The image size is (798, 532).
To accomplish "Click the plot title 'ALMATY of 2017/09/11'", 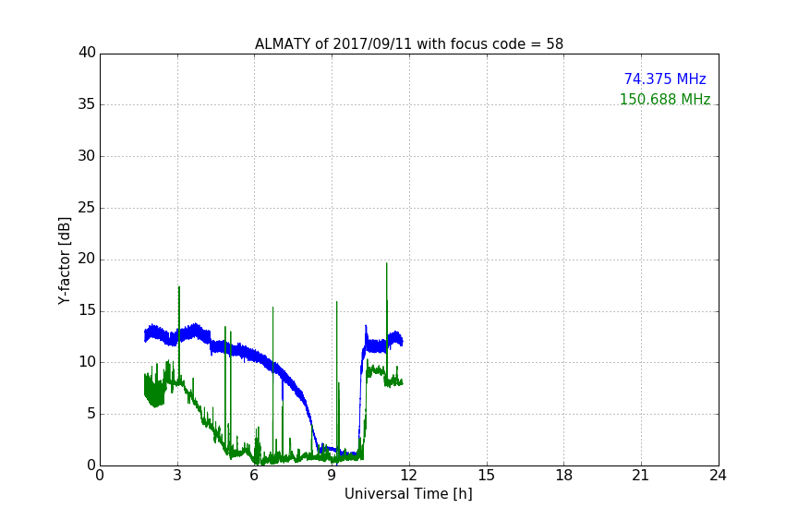I will point(408,44).
